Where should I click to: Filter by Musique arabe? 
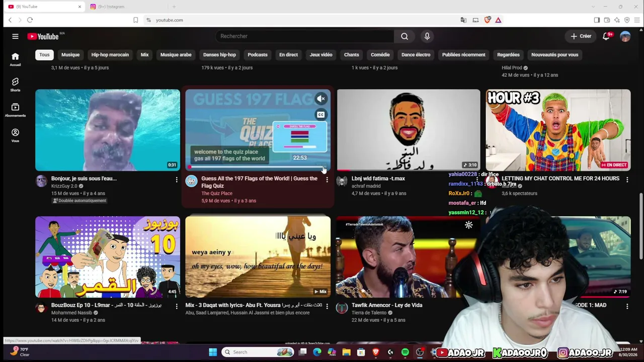pos(176,55)
